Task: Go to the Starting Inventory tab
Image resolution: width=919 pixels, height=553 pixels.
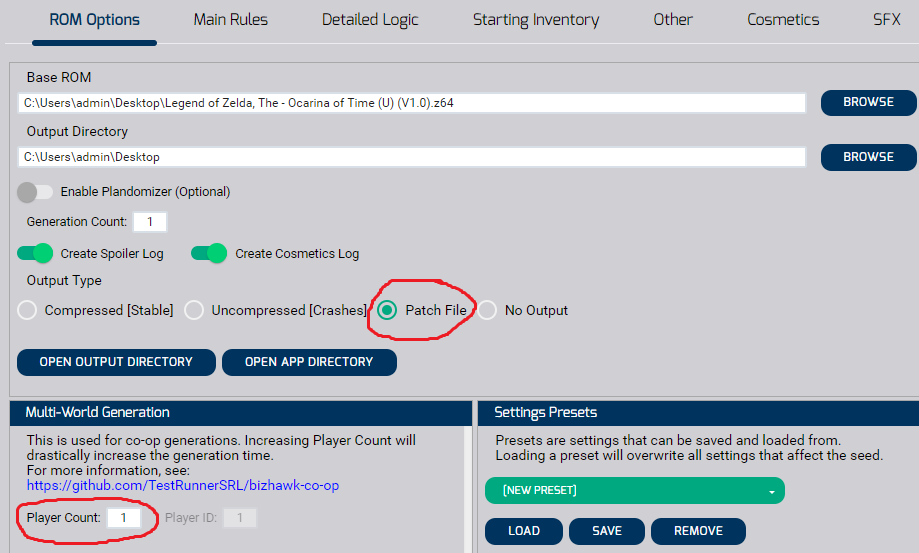Action: pyautogui.click(x=536, y=20)
